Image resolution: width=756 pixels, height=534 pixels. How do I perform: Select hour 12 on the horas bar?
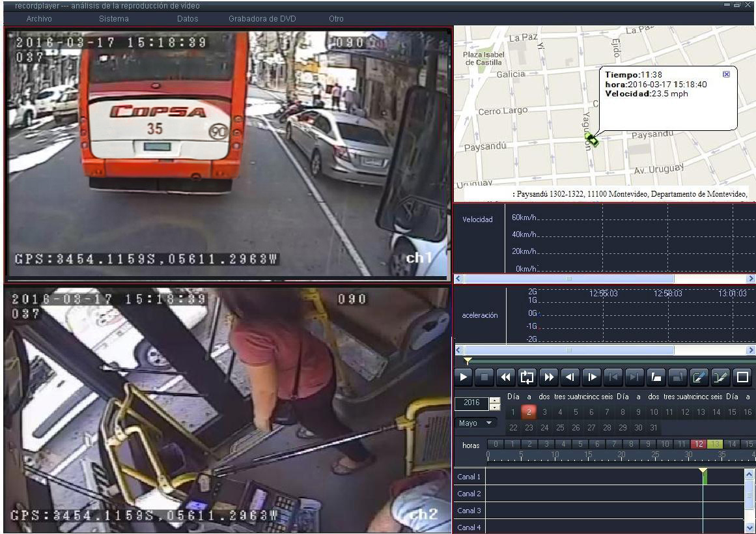point(697,444)
